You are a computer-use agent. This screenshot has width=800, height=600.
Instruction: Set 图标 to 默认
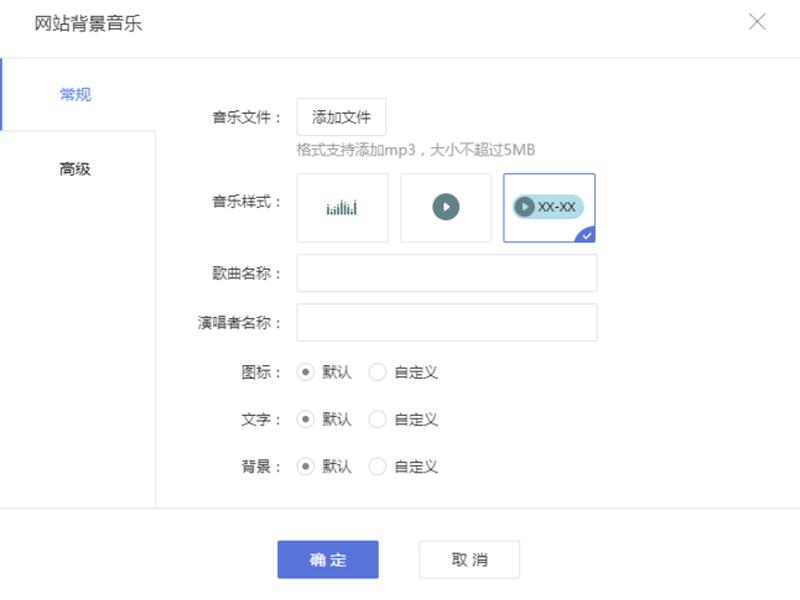tap(306, 372)
